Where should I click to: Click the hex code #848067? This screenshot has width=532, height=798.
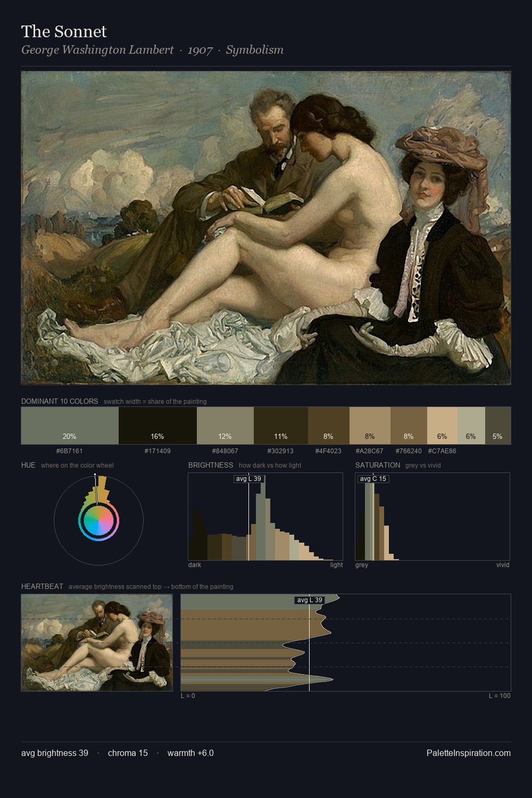[225, 451]
